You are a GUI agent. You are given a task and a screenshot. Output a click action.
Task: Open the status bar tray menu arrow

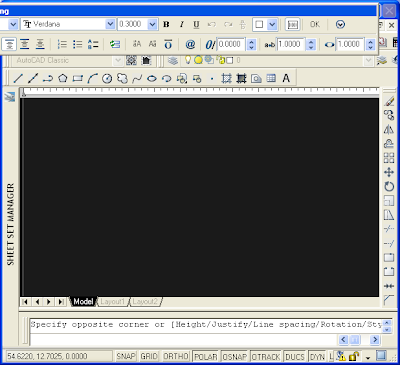click(x=368, y=358)
